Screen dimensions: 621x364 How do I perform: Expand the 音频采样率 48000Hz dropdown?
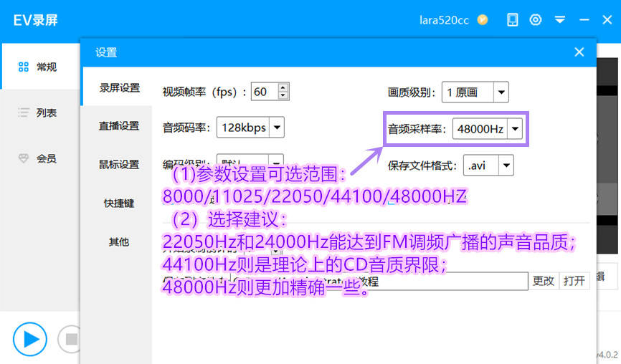point(515,129)
